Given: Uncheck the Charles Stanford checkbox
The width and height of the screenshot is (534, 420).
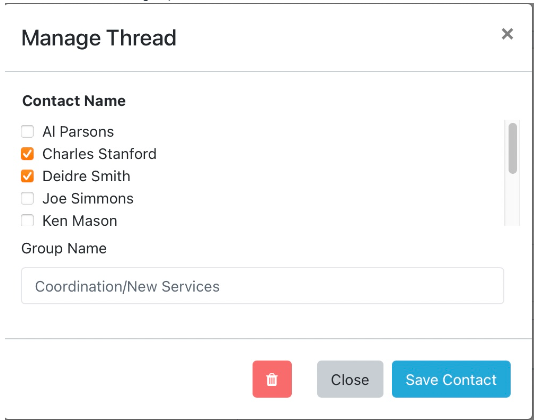Looking at the screenshot, I should (27, 154).
